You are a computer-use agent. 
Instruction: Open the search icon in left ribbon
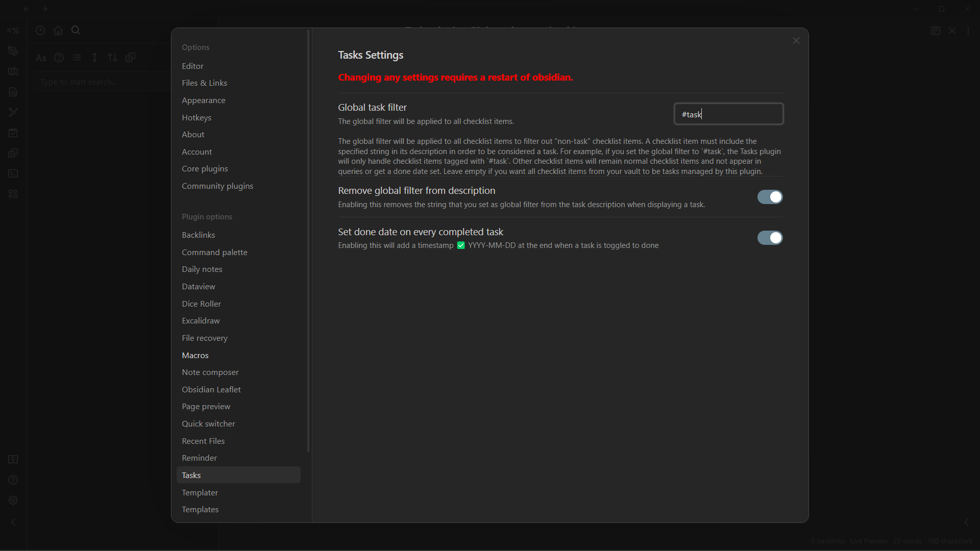tap(75, 30)
